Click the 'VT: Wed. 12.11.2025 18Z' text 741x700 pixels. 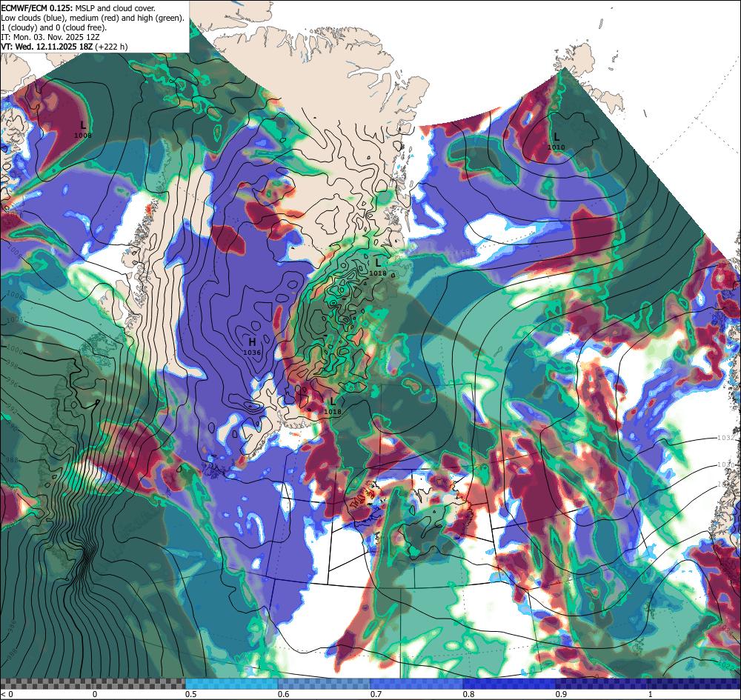(47, 47)
